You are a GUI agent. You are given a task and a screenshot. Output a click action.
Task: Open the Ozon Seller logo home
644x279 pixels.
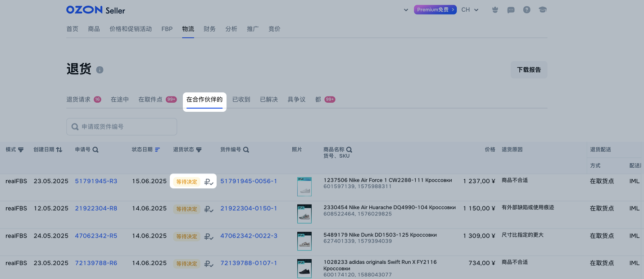[95, 10]
